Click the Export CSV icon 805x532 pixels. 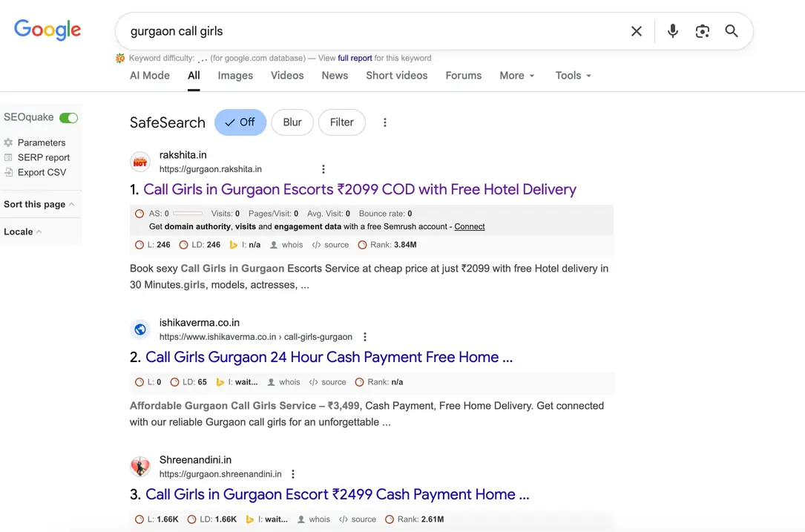click(x=8, y=172)
